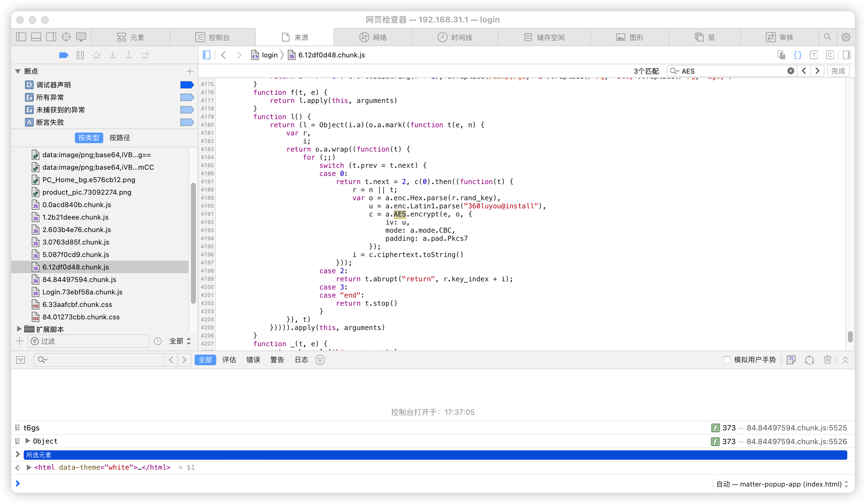866x504 pixels.
Task: Select the 按路径 grouping button
Action: point(119,138)
